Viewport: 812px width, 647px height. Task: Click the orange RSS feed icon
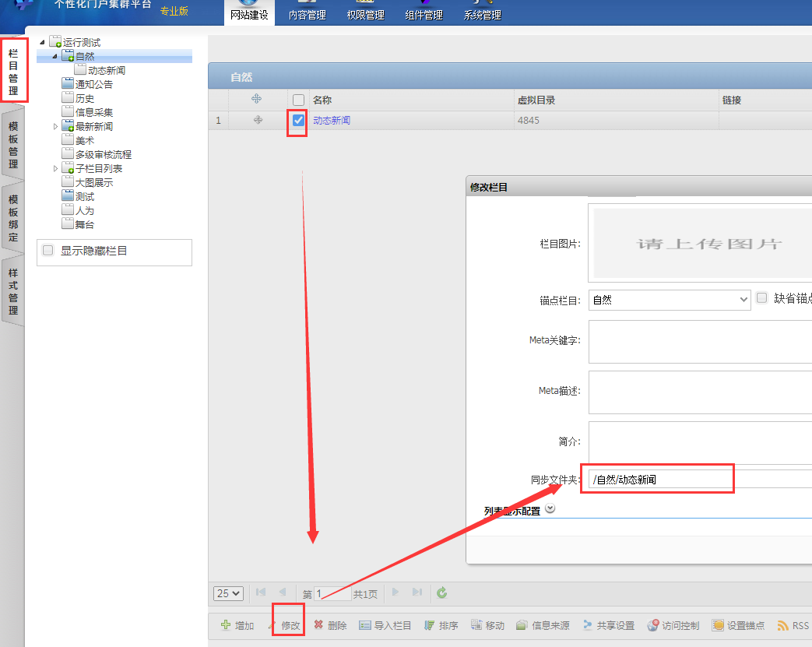click(783, 625)
